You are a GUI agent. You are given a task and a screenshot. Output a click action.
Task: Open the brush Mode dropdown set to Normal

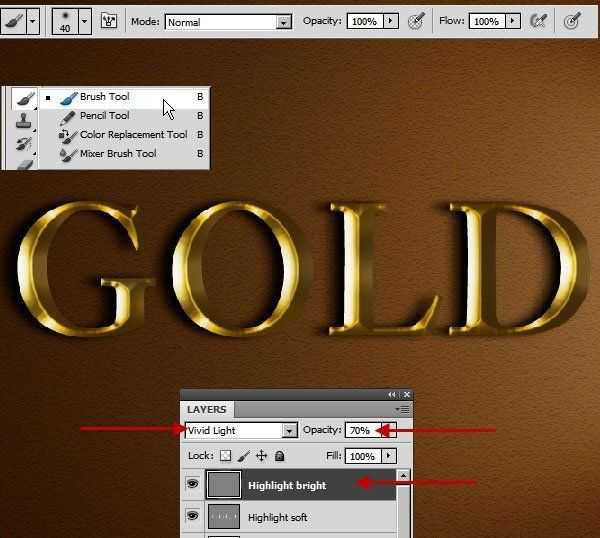point(228,22)
